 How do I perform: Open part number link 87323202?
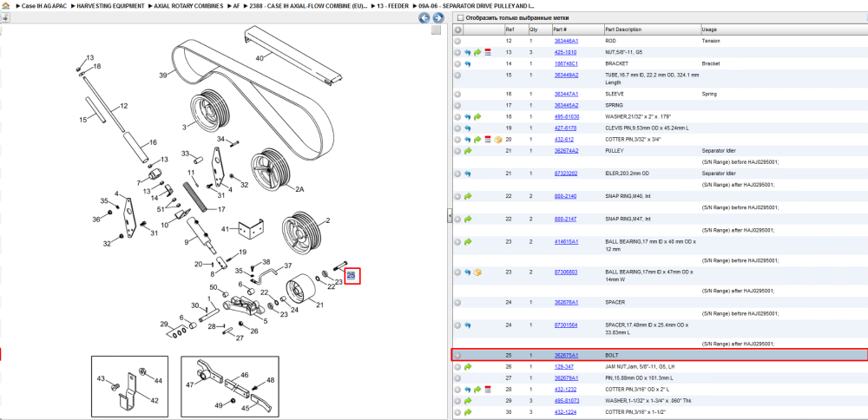click(x=566, y=174)
